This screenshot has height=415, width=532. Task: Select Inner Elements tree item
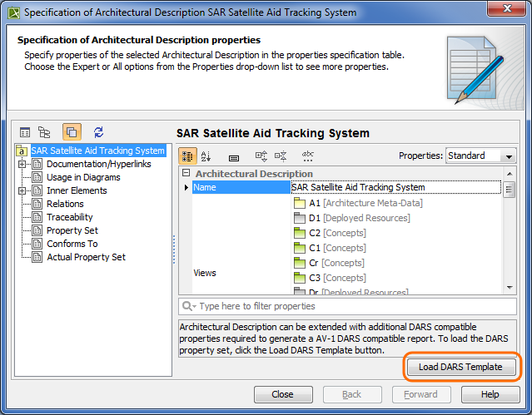point(77,190)
